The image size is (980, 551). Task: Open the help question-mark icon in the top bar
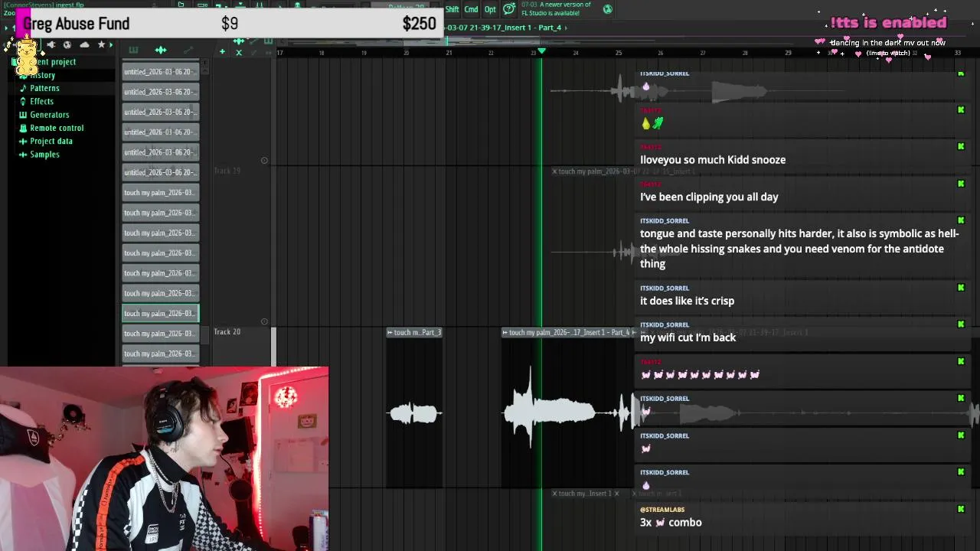pos(511,9)
